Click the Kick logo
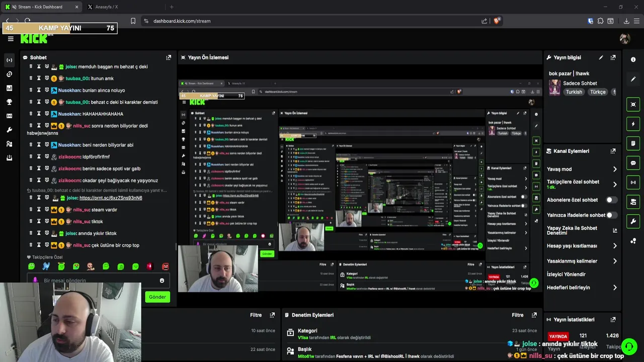644x362 pixels. [x=34, y=39]
